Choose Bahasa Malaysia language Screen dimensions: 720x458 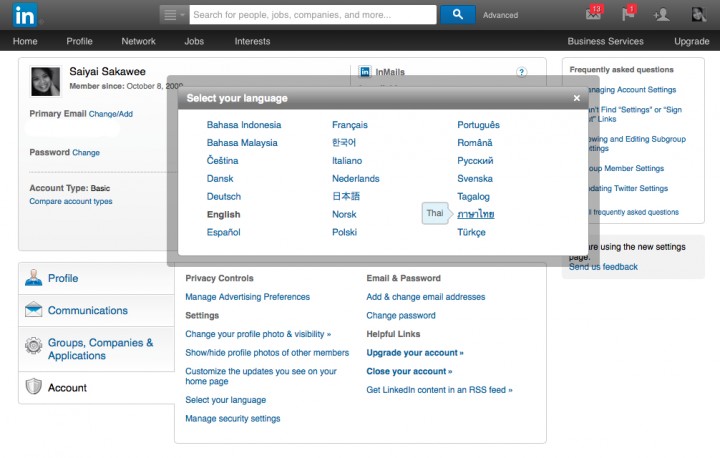coord(242,143)
